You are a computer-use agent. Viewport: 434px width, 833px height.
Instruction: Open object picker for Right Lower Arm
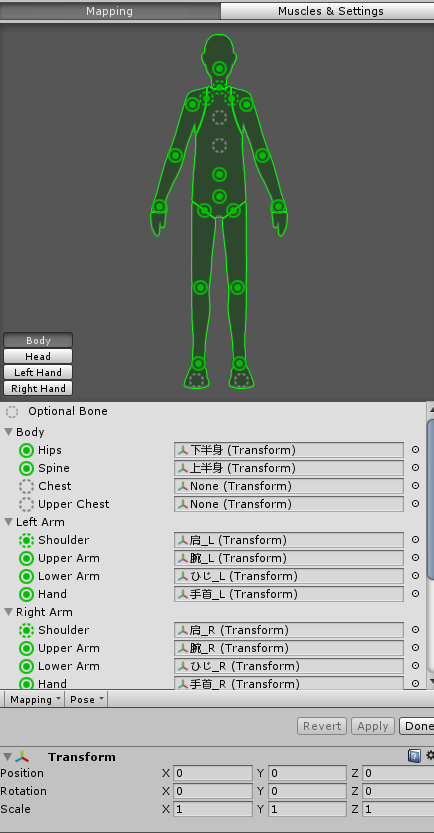[x=415, y=666]
